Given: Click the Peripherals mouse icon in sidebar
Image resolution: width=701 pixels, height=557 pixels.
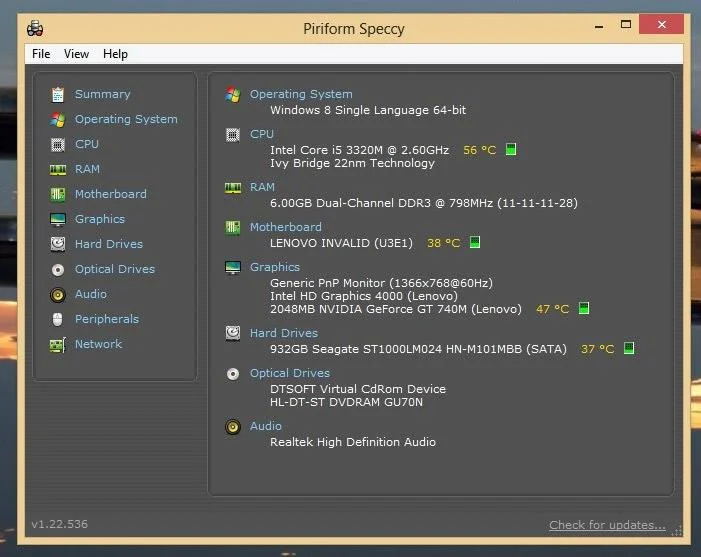Looking at the screenshot, I should (x=58, y=319).
